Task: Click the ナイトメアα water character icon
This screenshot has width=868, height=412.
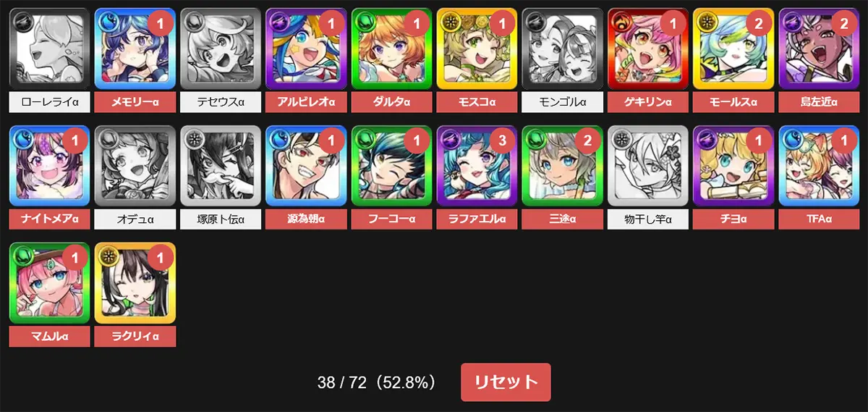Action: click(x=49, y=166)
